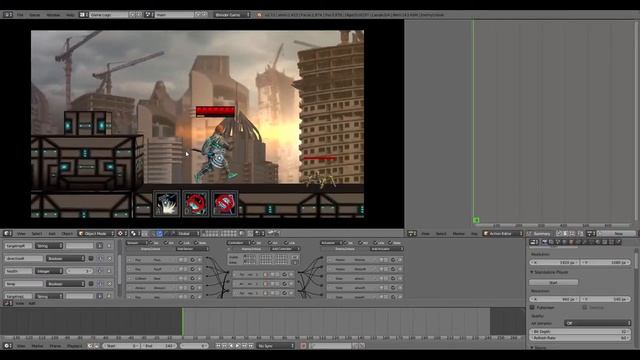Open the Game menu
This screenshot has width=640, height=360.
35,15
